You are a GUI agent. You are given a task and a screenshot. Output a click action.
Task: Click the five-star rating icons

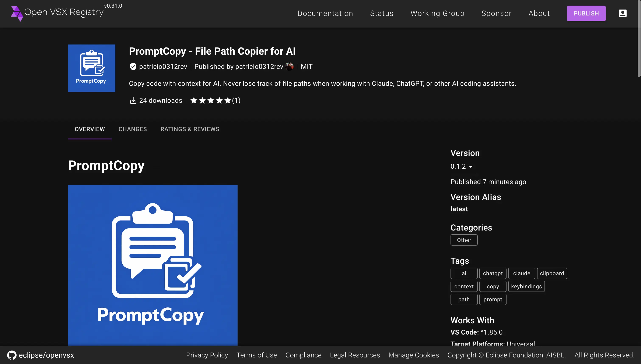pyautogui.click(x=211, y=100)
